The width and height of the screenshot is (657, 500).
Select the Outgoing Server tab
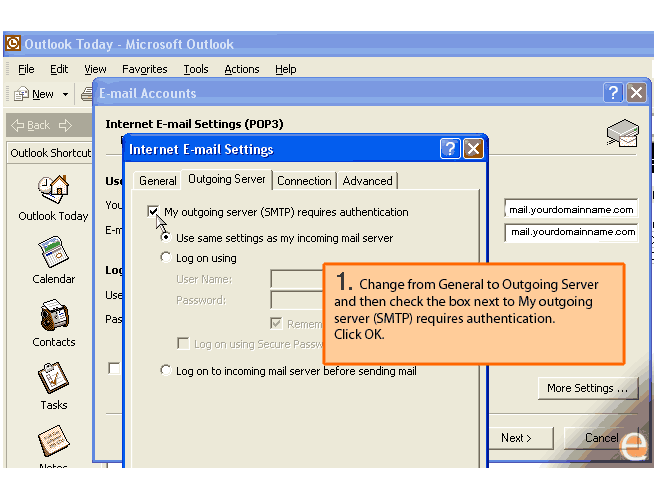tap(227, 179)
